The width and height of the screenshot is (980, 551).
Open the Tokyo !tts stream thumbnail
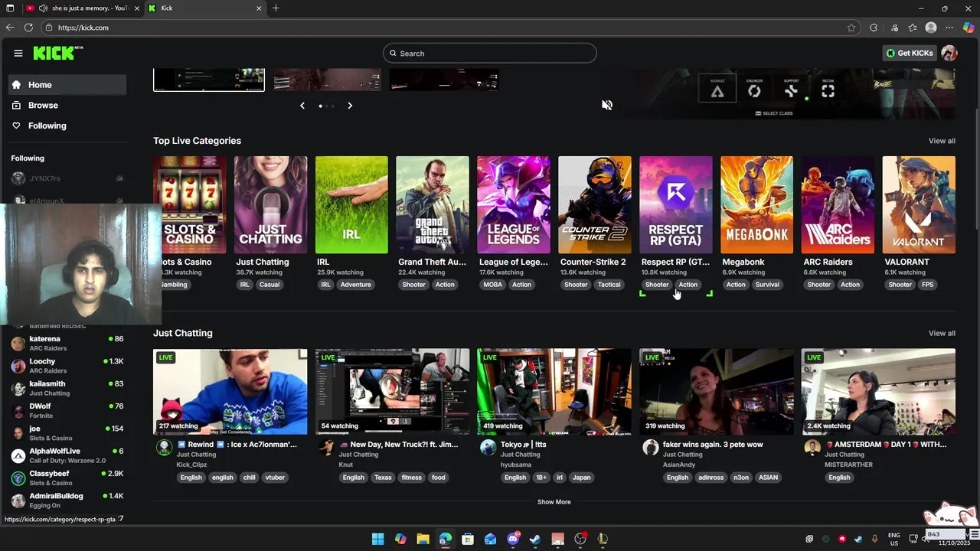pyautogui.click(x=554, y=392)
